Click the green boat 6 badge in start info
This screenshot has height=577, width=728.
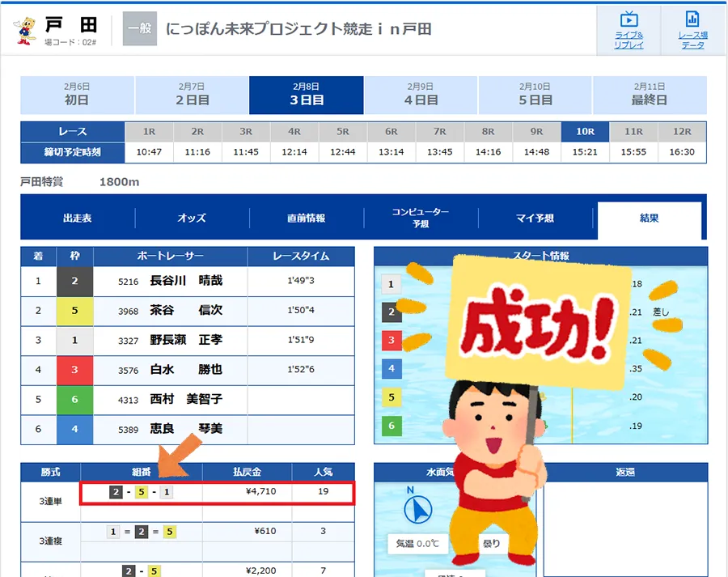[x=392, y=426]
